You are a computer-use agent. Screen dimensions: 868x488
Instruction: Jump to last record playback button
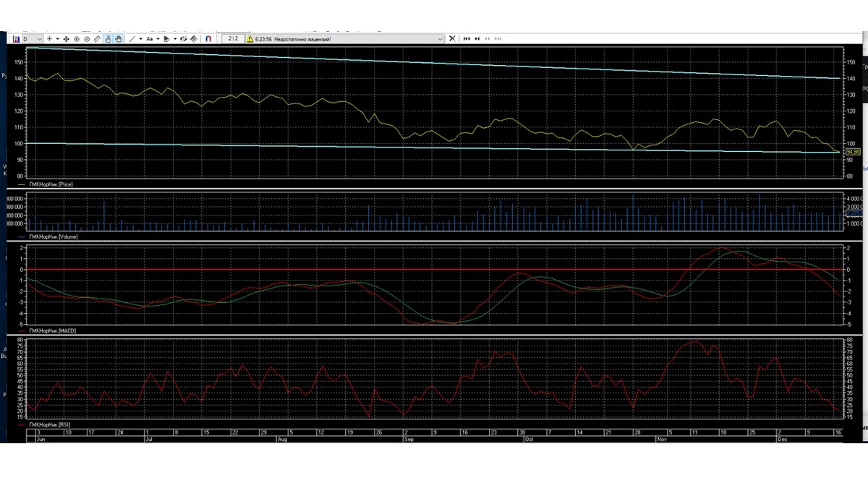coord(498,38)
